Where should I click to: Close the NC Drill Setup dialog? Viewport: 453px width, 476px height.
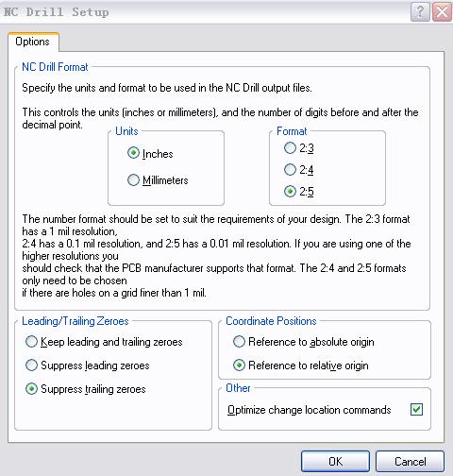pos(442,12)
